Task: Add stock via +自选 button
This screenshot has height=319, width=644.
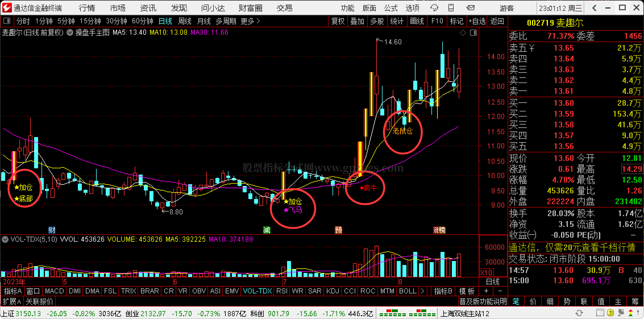Action: (477, 21)
